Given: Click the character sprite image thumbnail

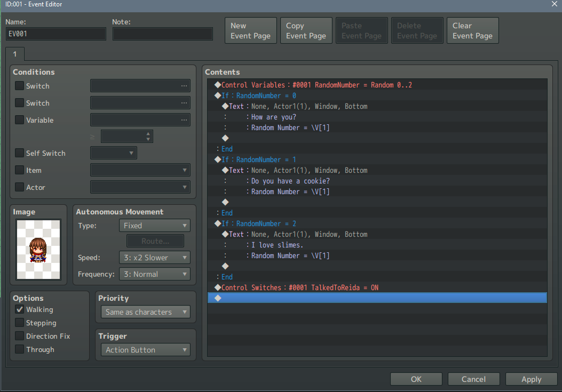Looking at the screenshot, I should [x=38, y=250].
